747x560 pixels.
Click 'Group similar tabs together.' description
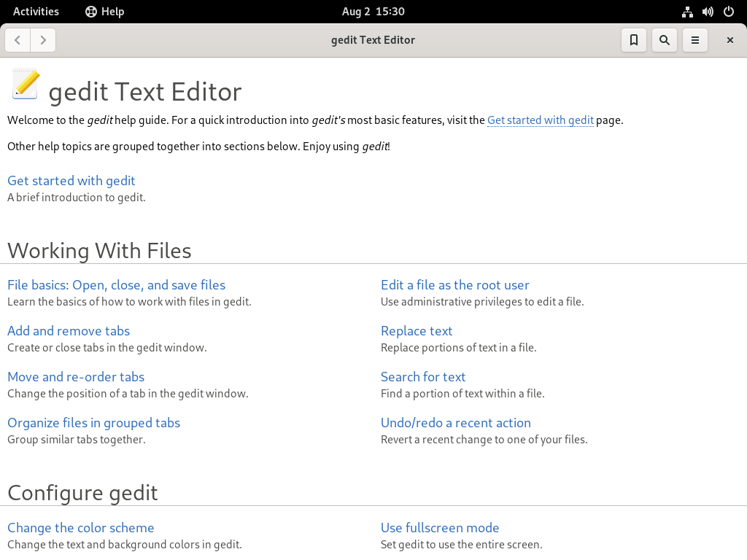click(76, 440)
